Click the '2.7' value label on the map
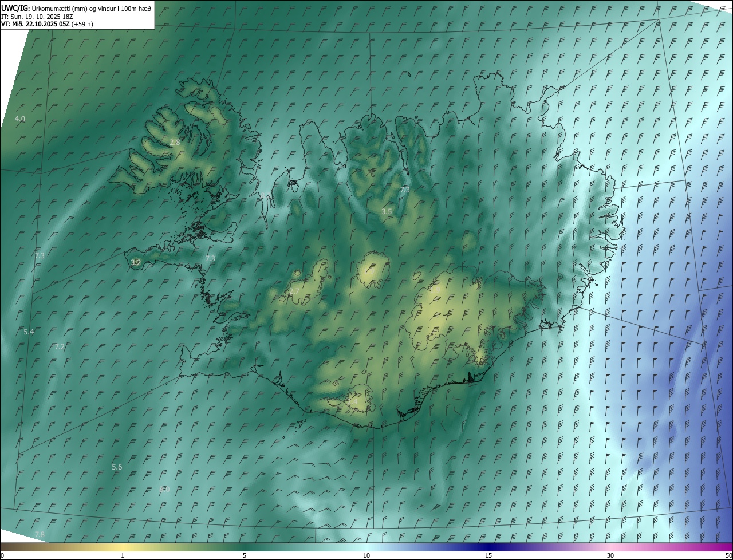Viewport: 733px width, 560px height. [294, 291]
